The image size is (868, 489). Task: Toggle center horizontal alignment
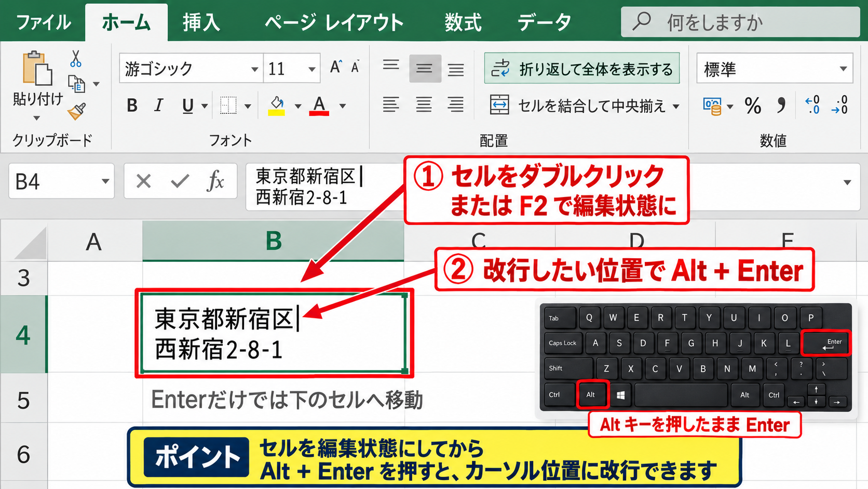point(424,105)
